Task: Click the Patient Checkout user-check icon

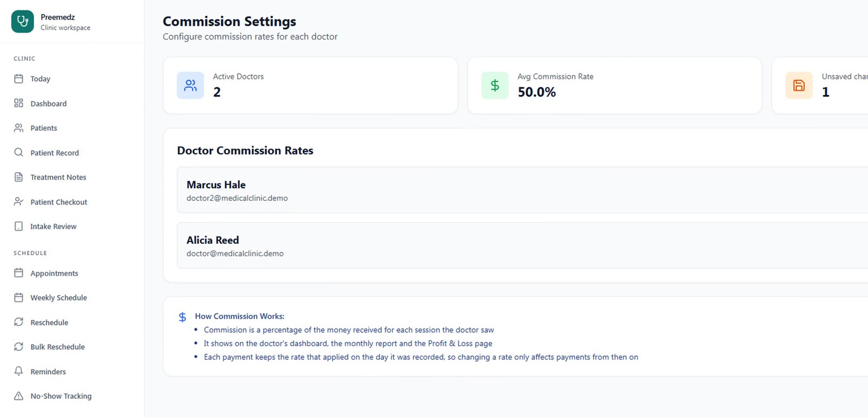Action: tap(18, 202)
